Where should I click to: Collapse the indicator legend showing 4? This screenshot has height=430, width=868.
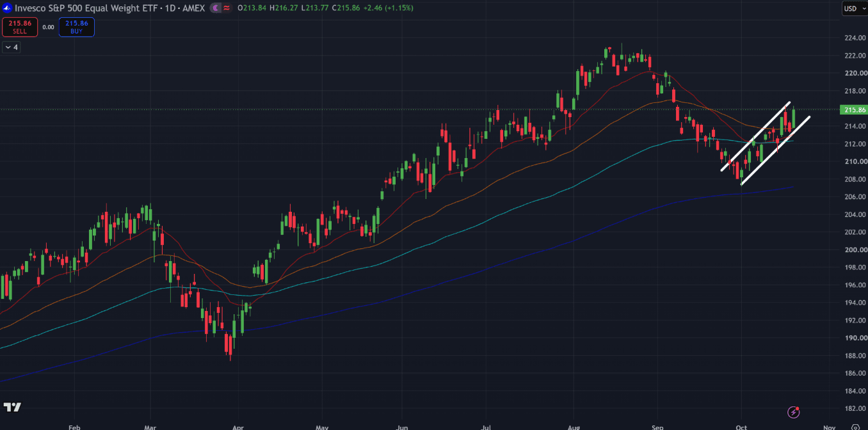point(11,47)
